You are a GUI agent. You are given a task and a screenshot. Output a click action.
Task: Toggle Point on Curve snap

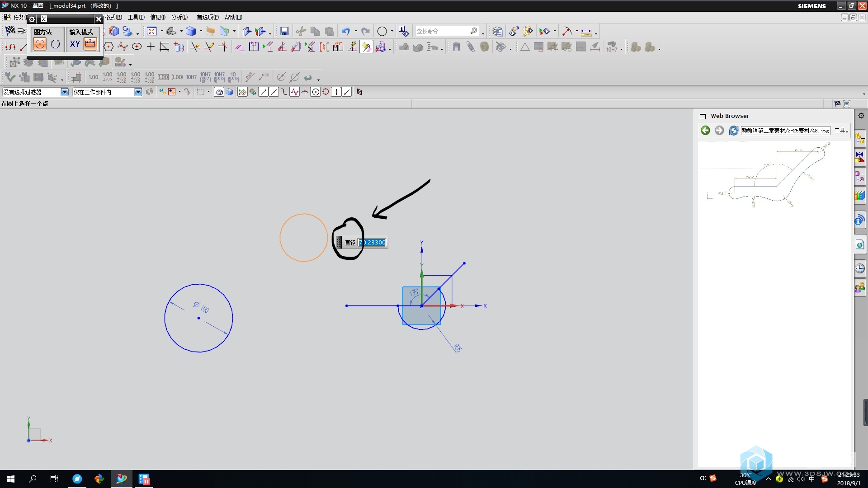coord(347,92)
